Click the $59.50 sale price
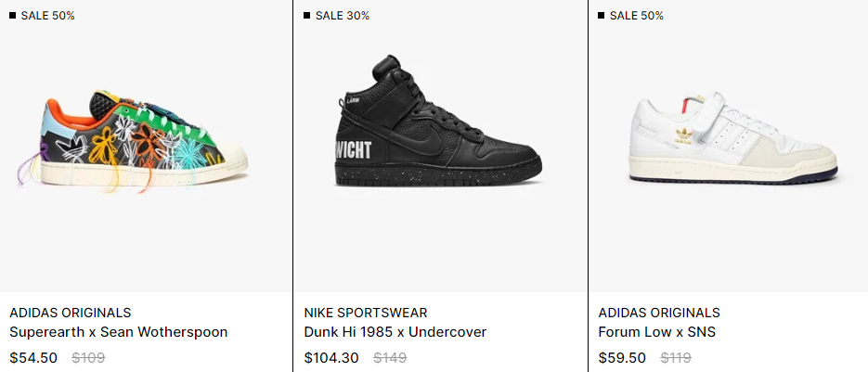This screenshot has height=372, width=868. click(622, 358)
